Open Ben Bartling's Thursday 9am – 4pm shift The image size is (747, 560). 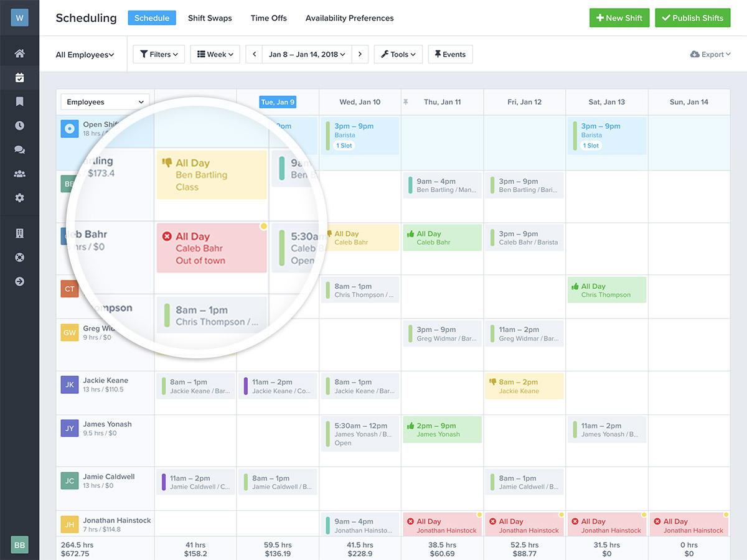[442, 185]
